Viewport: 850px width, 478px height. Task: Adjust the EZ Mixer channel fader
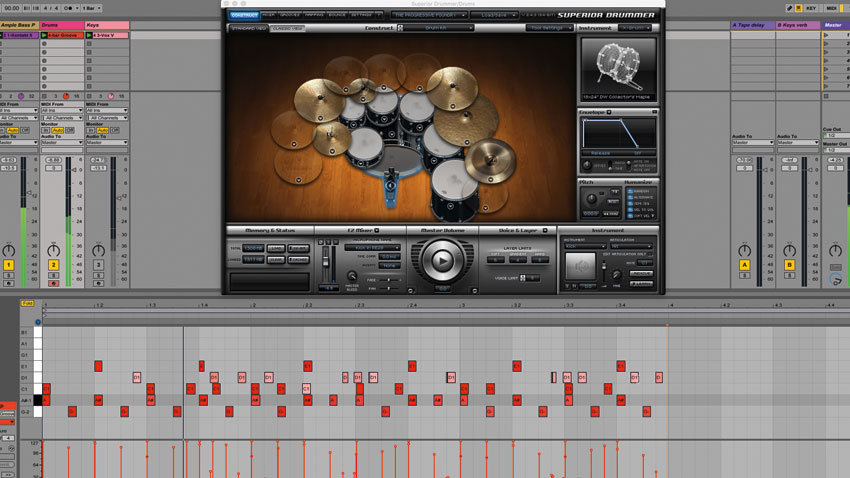326,262
